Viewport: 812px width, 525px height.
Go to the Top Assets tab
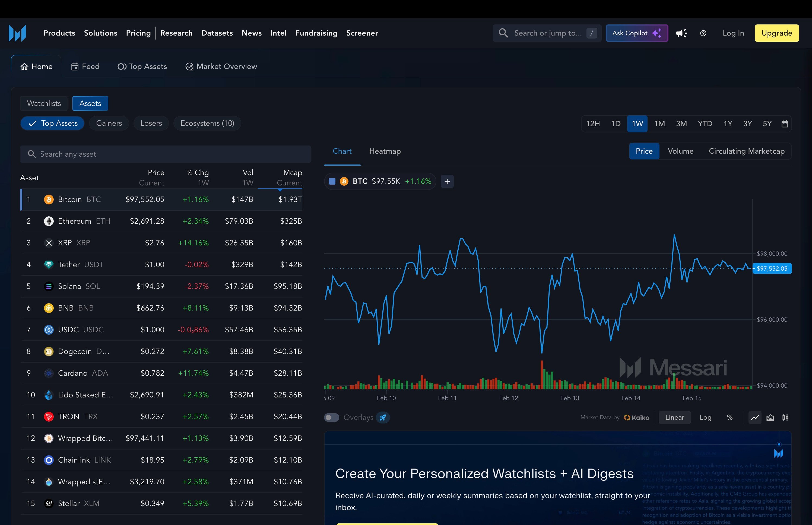[x=142, y=67]
